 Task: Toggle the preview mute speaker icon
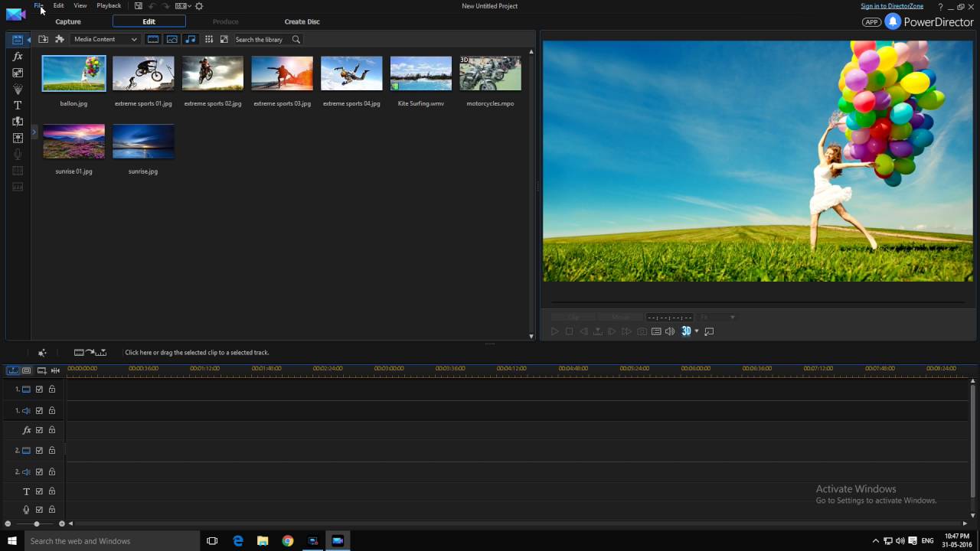click(671, 331)
